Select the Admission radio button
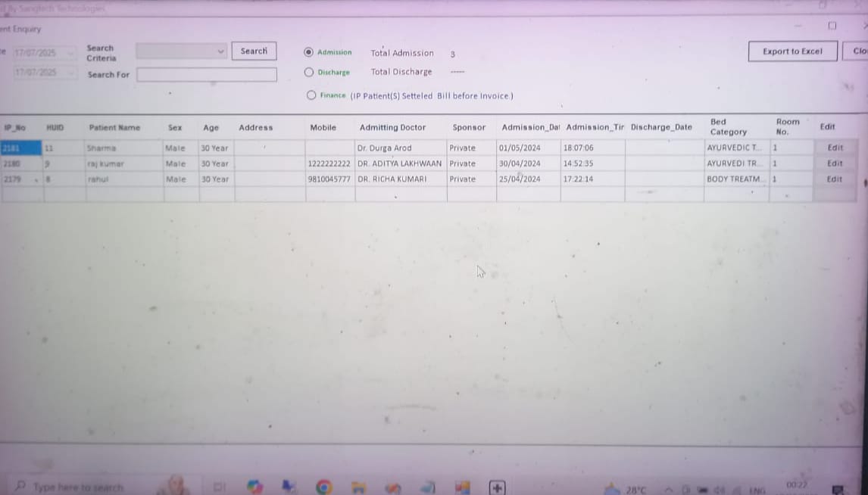Viewport: 868px width, 495px height. 308,52
